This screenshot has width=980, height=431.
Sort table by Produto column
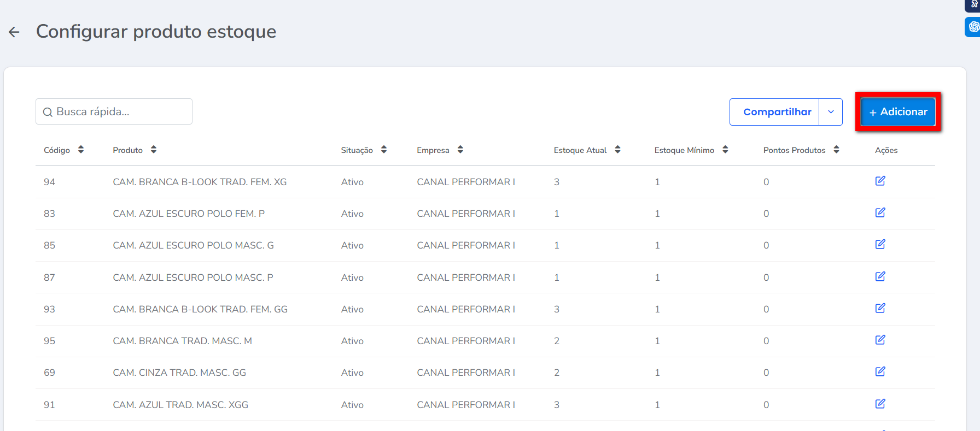coord(154,150)
